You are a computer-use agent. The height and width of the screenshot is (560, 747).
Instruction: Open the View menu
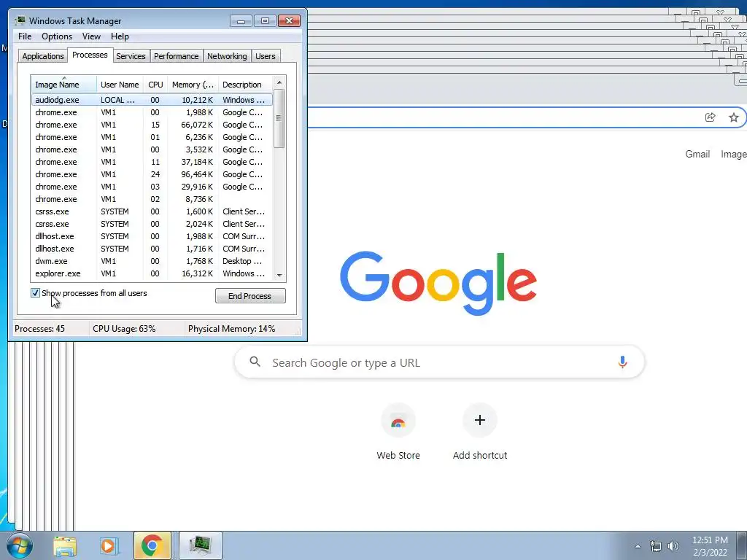91,36
